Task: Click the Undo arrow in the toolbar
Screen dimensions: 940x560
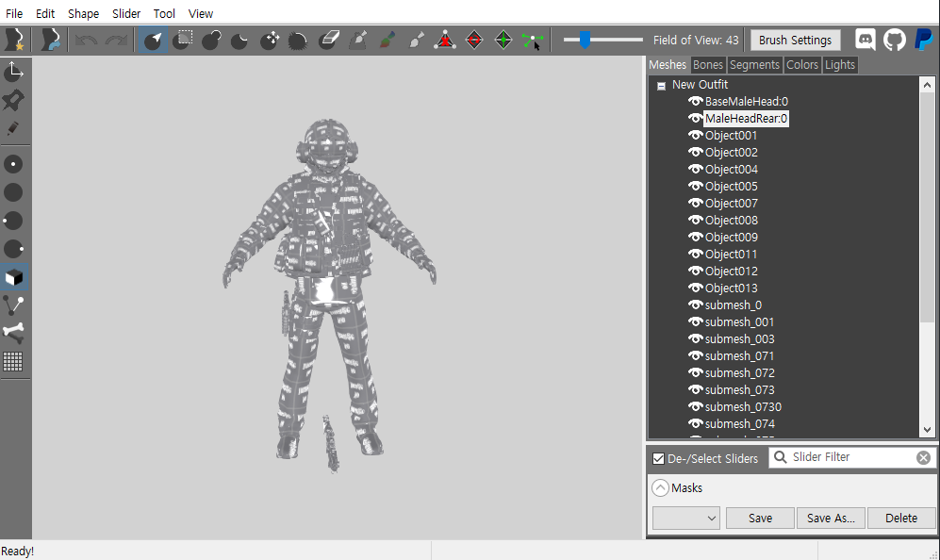Action: tap(86, 41)
